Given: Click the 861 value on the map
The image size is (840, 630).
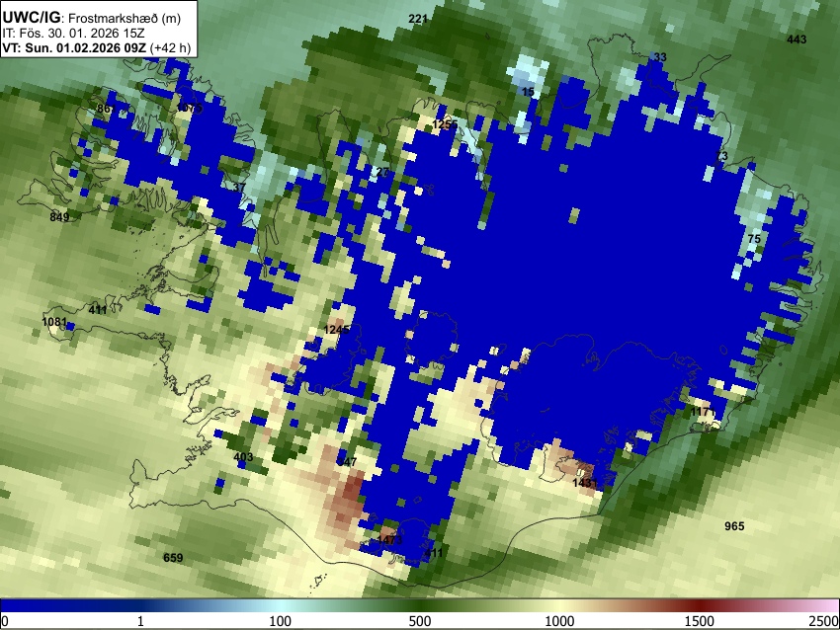Looking at the screenshot, I should coord(106,110).
